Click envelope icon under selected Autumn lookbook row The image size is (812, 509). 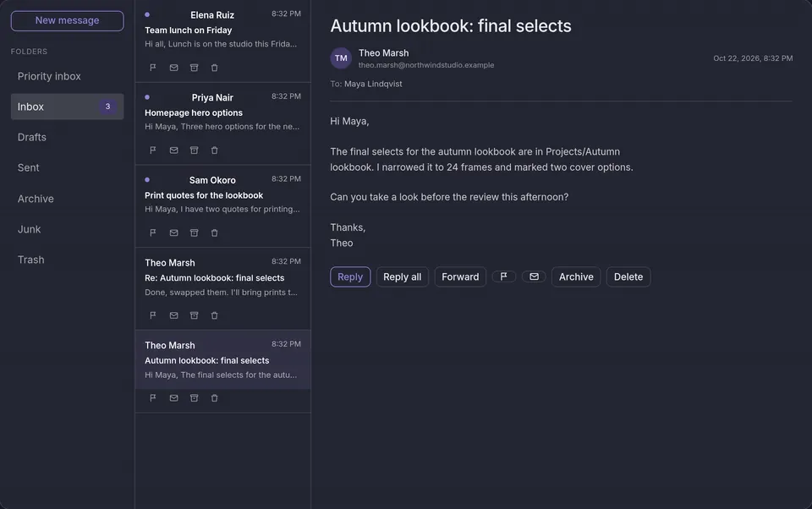173,398
